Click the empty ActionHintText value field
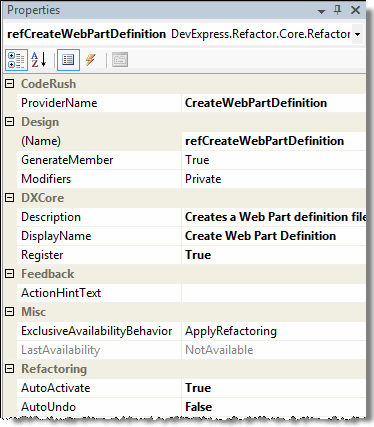Screen dimensions: 374x427 (274, 293)
